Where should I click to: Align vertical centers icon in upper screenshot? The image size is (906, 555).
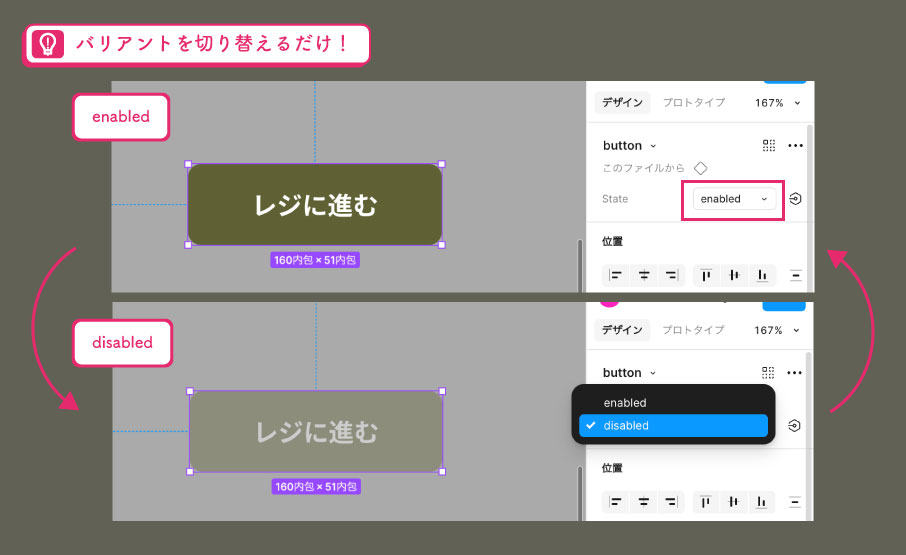pyautogui.click(x=734, y=275)
